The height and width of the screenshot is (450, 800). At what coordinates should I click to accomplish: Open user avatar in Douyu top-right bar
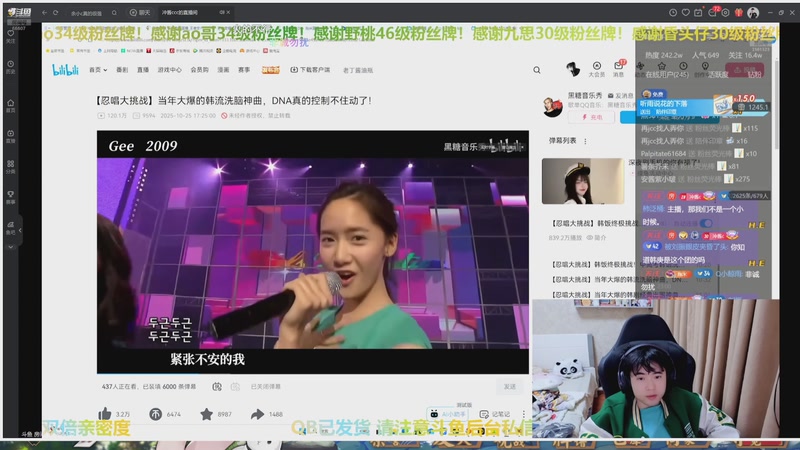[753, 12]
